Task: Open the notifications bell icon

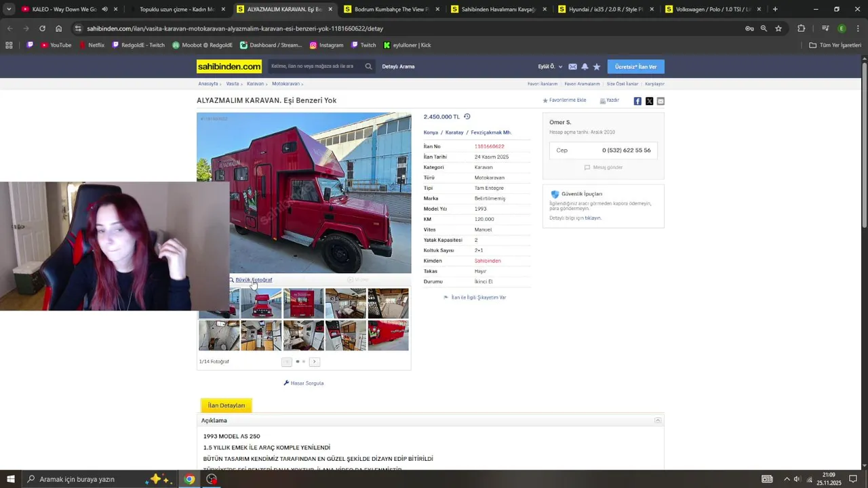Action: (585, 66)
